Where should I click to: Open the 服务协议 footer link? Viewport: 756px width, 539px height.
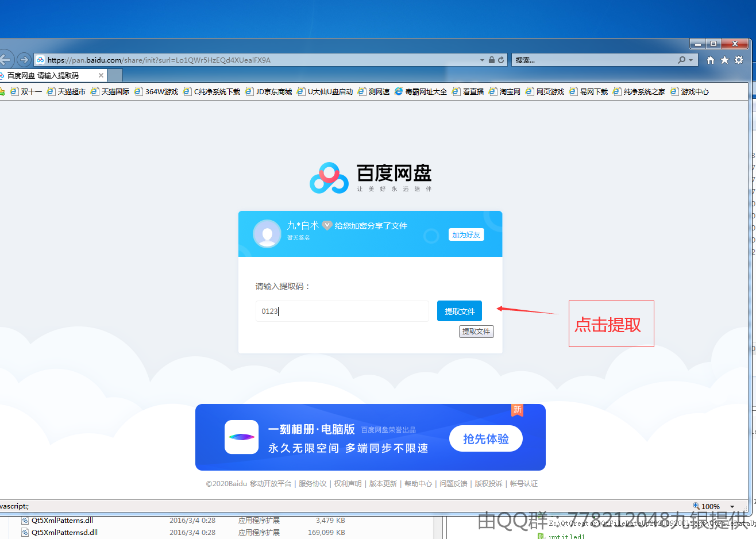coord(313,484)
